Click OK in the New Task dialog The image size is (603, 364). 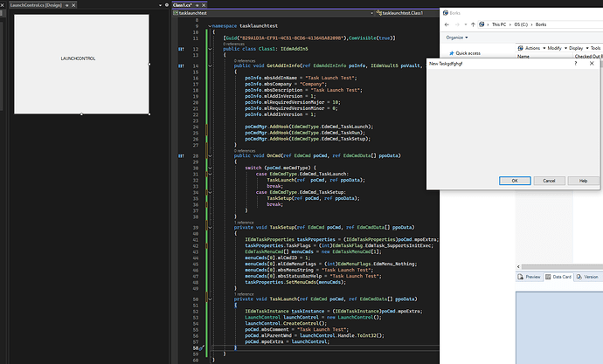[x=515, y=181]
